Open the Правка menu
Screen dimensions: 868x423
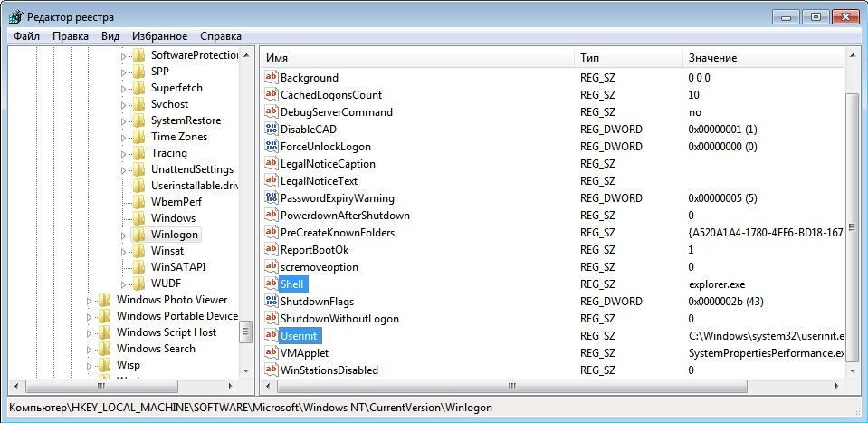(x=71, y=36)
